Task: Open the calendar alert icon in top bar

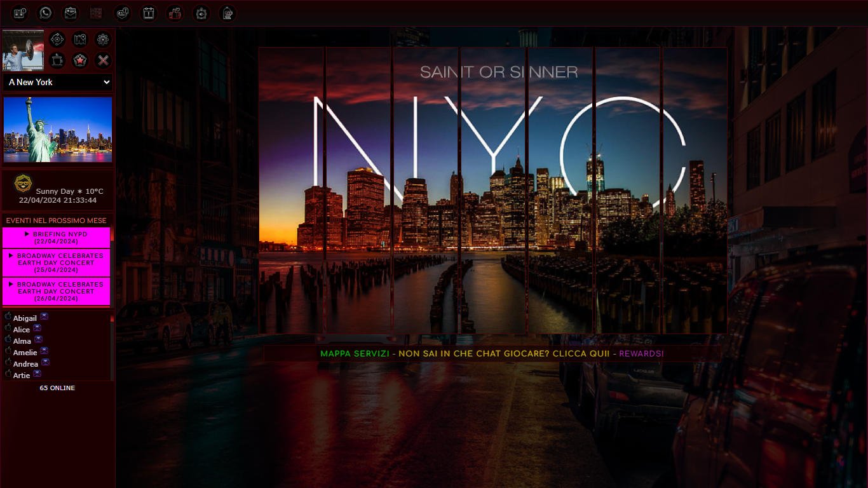Action: coord(149,13)
